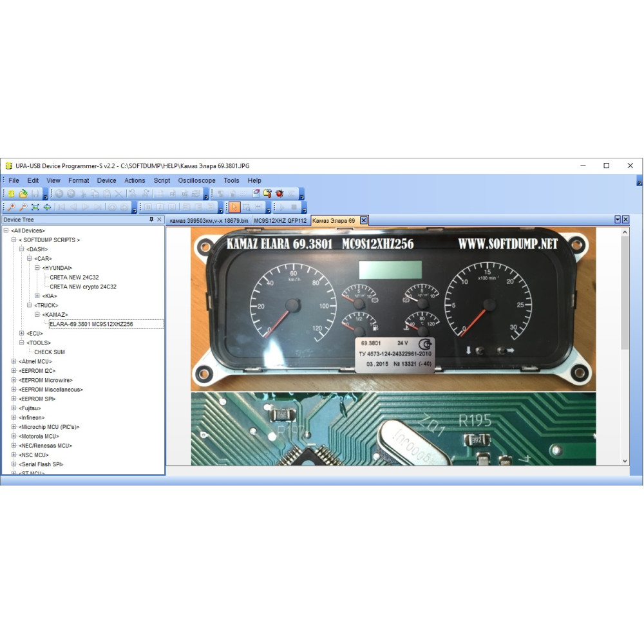This screenshot has width=644, height=644.
Task: Zoom in with the magnifier plus icon
Action: tap(11, 207)
